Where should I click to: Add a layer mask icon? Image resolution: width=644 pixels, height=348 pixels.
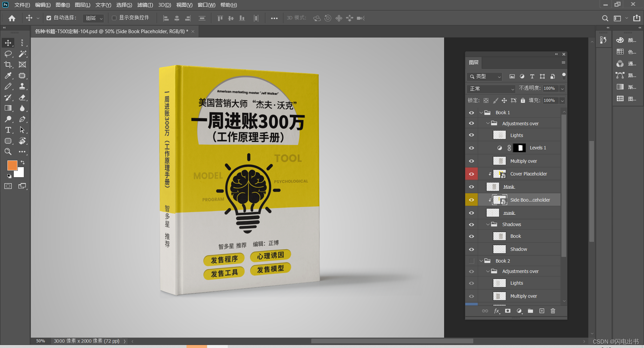point(508,311)
